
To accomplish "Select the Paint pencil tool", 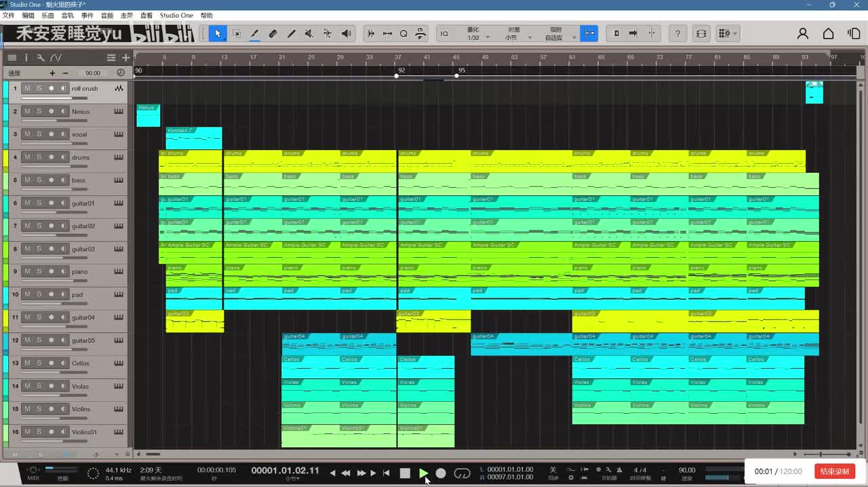I will [x=255, y=33].
